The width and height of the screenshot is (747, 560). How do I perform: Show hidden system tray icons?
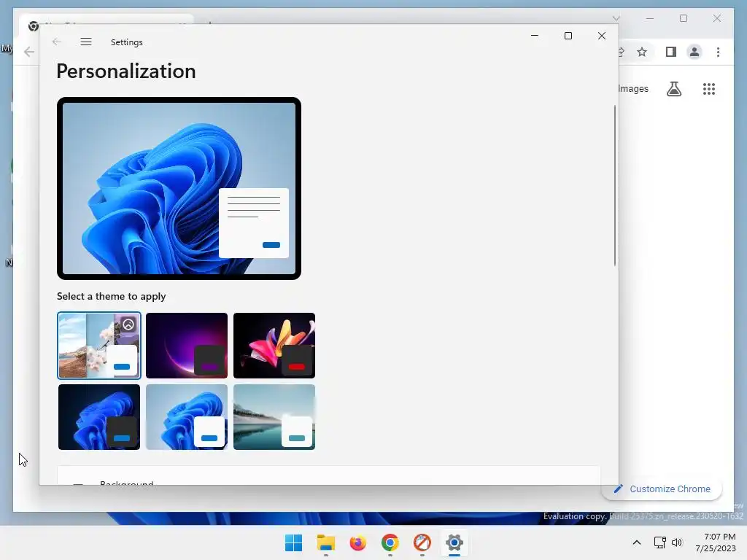point(636,542)
